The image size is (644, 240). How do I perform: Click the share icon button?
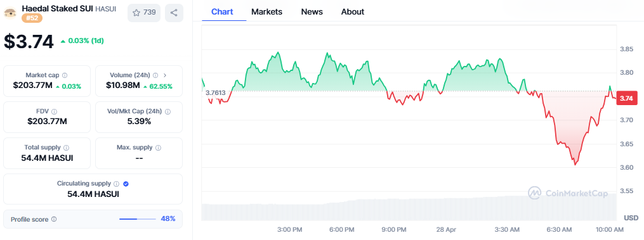(174, 13)
